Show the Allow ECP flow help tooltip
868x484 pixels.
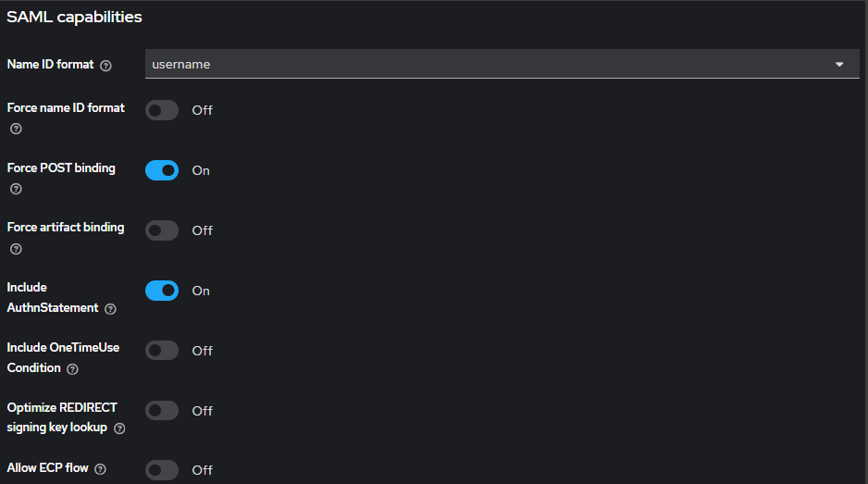pyautogui.click(x=100, y=469)
